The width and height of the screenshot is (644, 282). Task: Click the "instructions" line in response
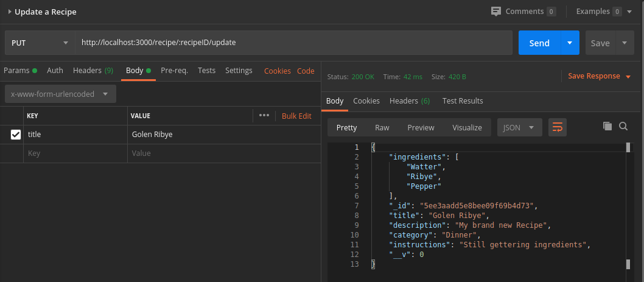tap(489, 245)
